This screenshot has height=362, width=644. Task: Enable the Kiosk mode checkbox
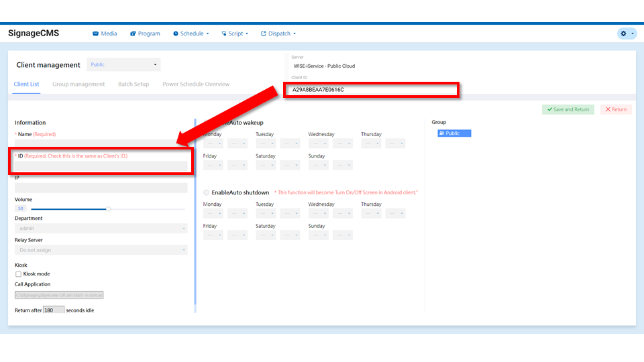[19, 274]
